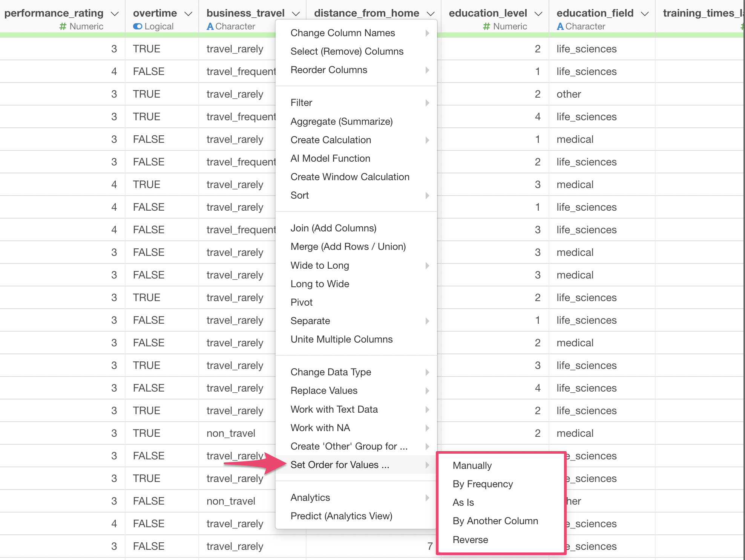Click the Logical type icon under overtime
The width and height of the screenshot is (745, 560).
138,26
